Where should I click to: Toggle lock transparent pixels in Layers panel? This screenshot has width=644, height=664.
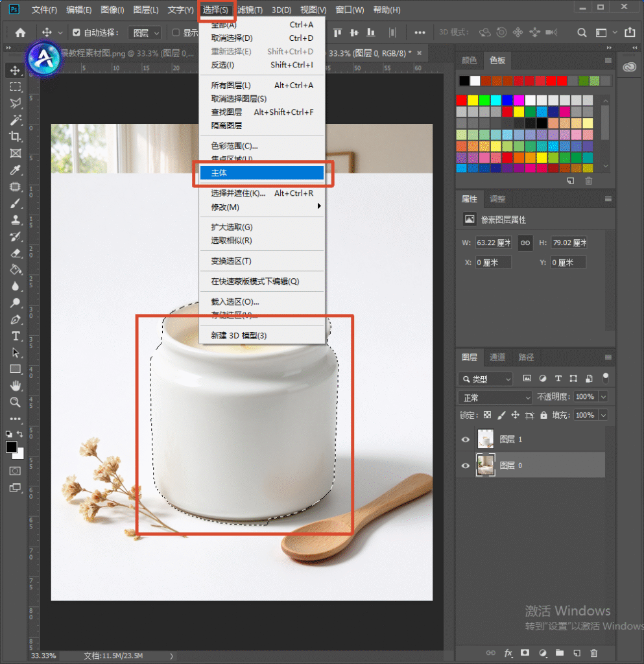click(487, 415)
